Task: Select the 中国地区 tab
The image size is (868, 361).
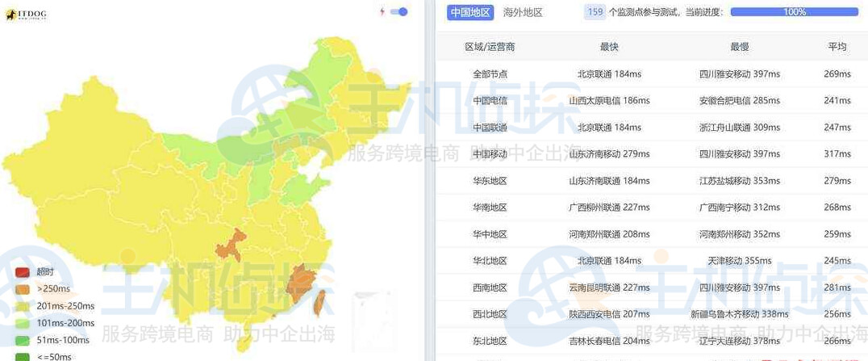Action: tap(470, 12)
